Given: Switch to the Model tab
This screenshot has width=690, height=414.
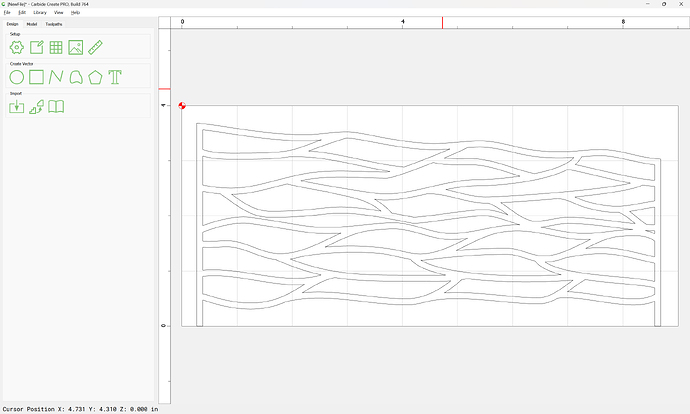Looking at the screenshot, I should pos(32,23).
